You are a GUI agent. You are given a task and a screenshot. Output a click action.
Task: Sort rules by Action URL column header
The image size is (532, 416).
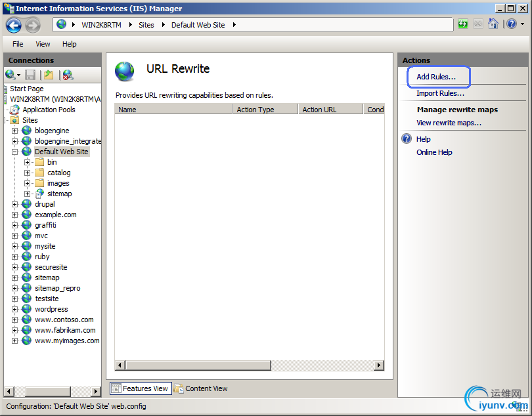(331, 110)
